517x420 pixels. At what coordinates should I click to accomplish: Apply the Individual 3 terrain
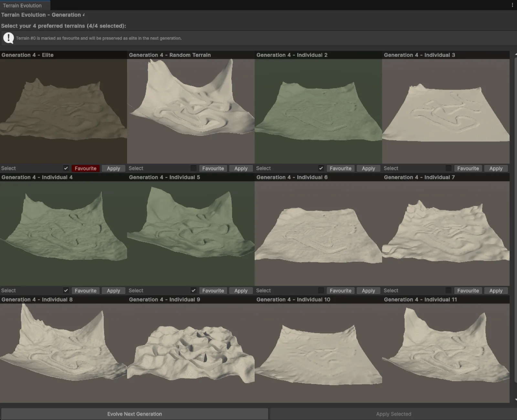[496, 168]
